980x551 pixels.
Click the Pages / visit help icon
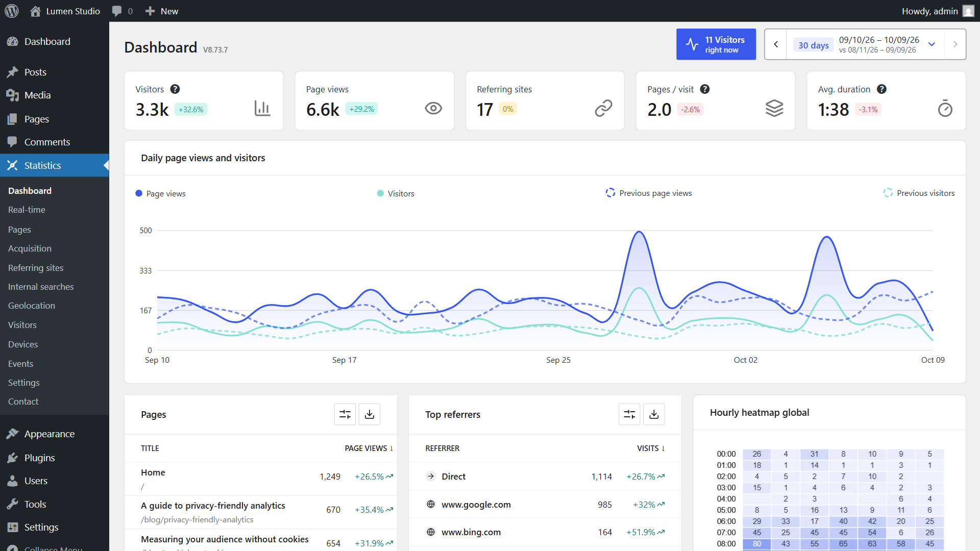point(705,89)
